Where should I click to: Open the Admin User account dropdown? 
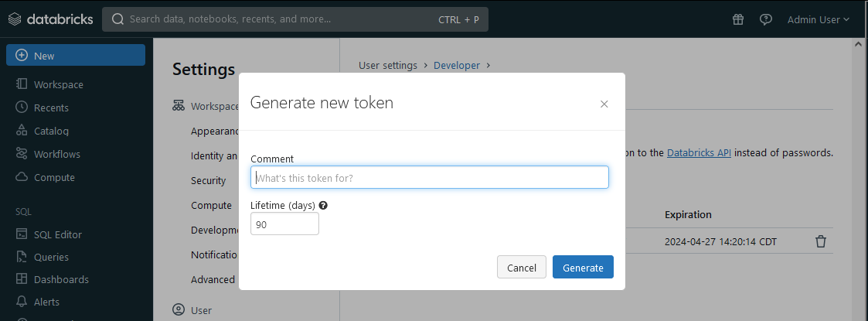pos(818,19)
